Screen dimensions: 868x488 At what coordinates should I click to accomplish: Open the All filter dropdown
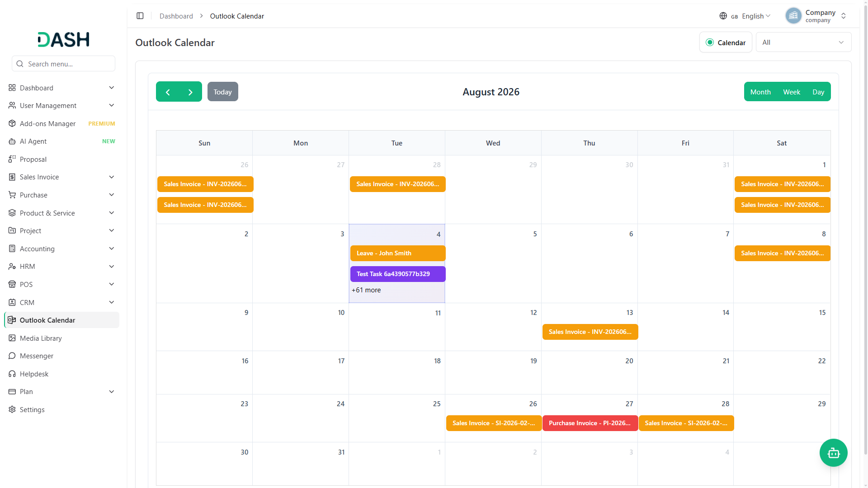click(x=803, y=42)
